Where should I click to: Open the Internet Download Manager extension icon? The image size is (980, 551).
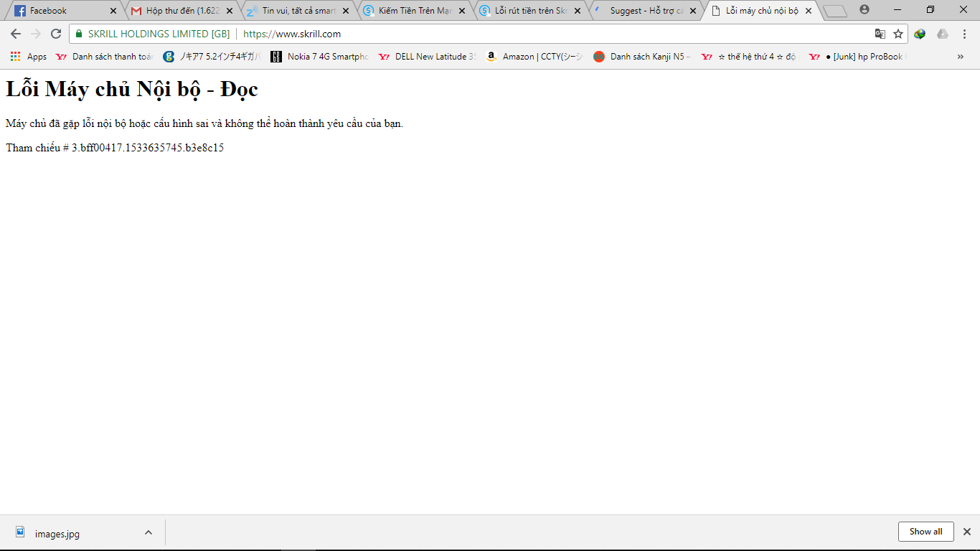pyautogui.click(x=920, y=34)
